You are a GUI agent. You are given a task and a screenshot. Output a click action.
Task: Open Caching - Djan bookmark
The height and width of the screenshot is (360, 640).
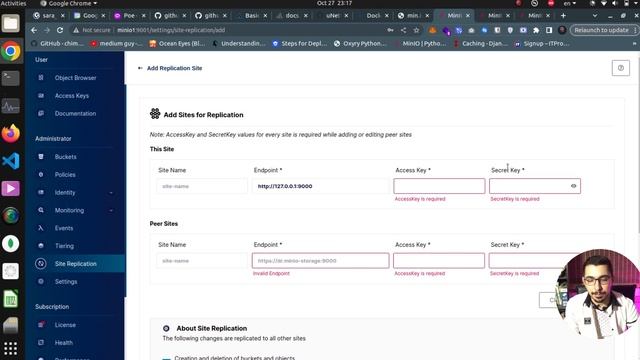tap(480, 43)
